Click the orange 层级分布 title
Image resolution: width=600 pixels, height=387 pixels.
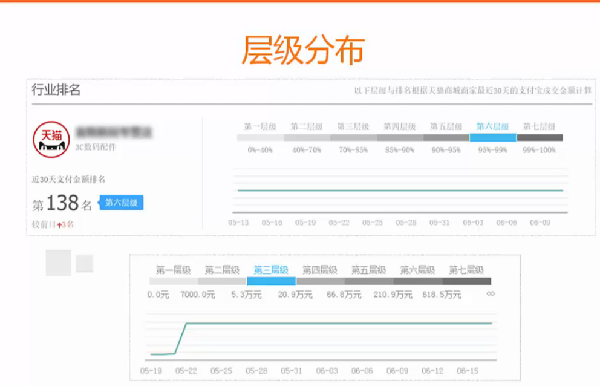303,50
